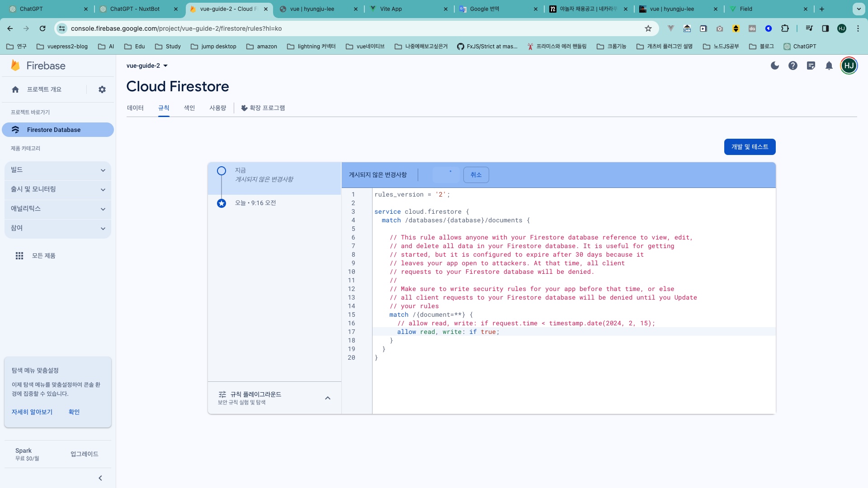
Task: Expand the 출시 및 모니터링 category
Action: click(x=58, y=189)
